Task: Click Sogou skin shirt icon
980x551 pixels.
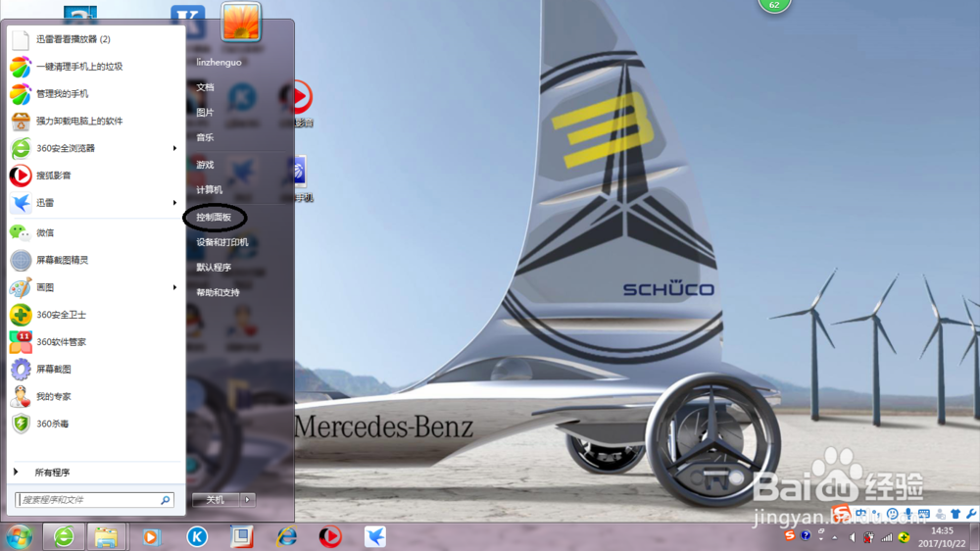Action: (x=955, y=514)
